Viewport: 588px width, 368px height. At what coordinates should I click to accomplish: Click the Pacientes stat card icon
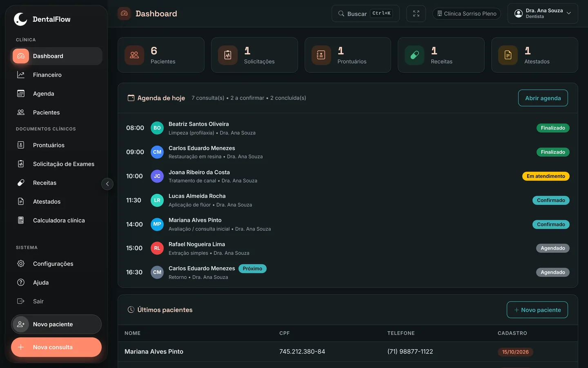point(134,55)
